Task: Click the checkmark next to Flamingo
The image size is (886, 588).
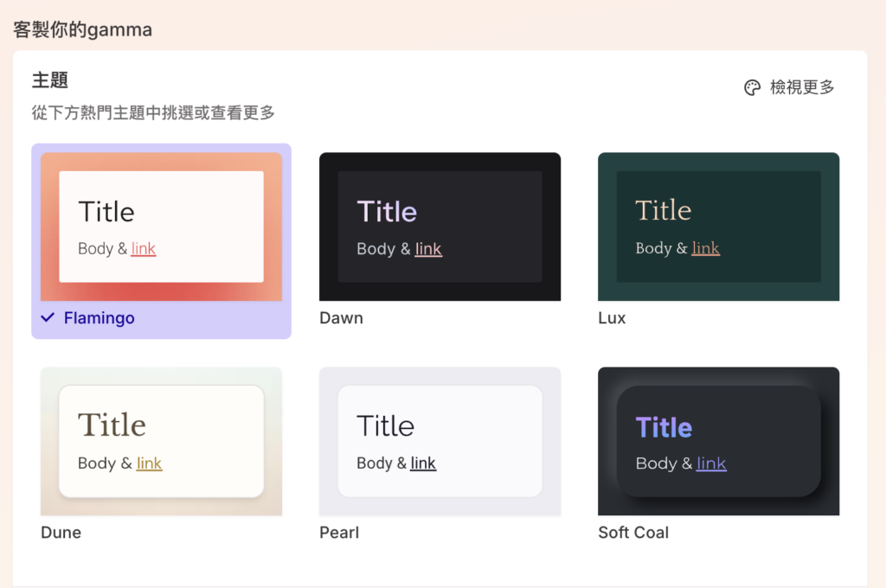Action: [48, 318]
